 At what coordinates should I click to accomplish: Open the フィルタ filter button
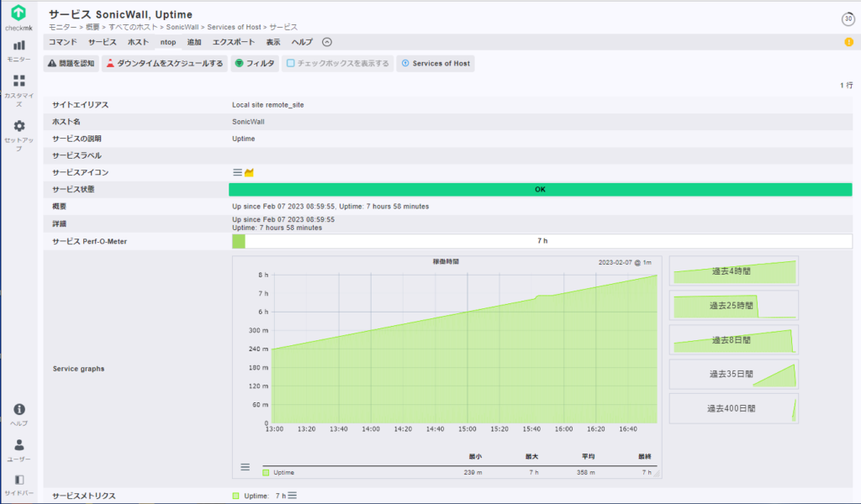(x=255, y=64)
